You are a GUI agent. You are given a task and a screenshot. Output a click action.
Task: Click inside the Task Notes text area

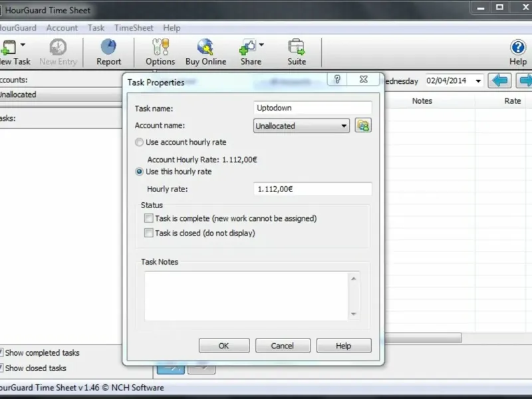coord(246,296)
